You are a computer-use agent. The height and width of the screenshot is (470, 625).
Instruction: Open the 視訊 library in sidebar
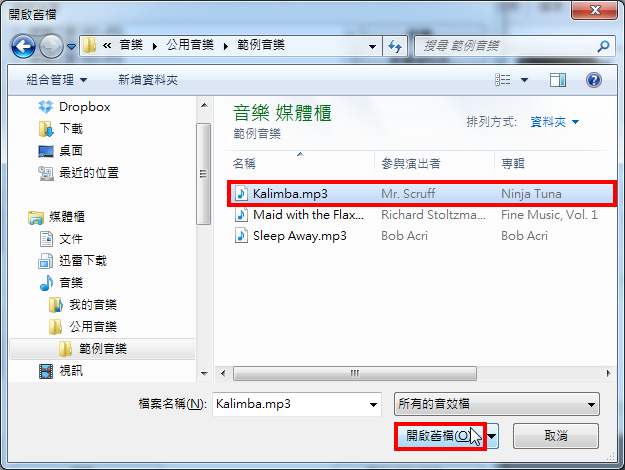click(61, 371)
